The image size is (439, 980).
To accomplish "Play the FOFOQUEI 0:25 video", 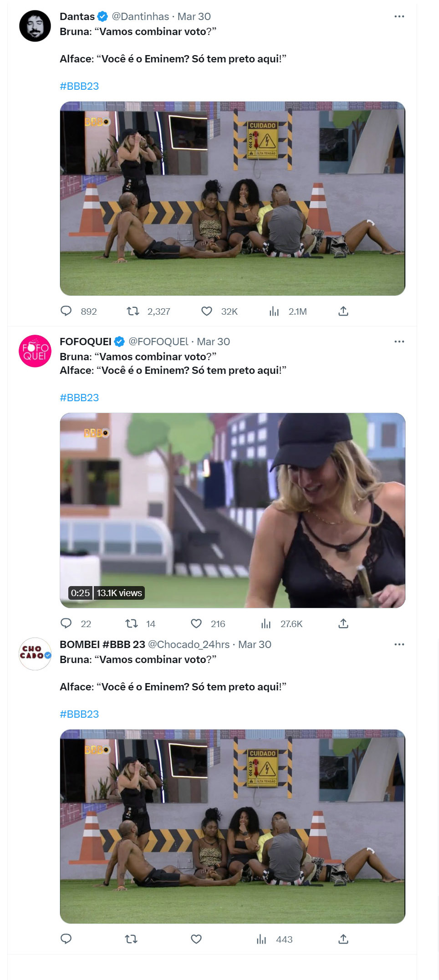I will coord(232,510).
